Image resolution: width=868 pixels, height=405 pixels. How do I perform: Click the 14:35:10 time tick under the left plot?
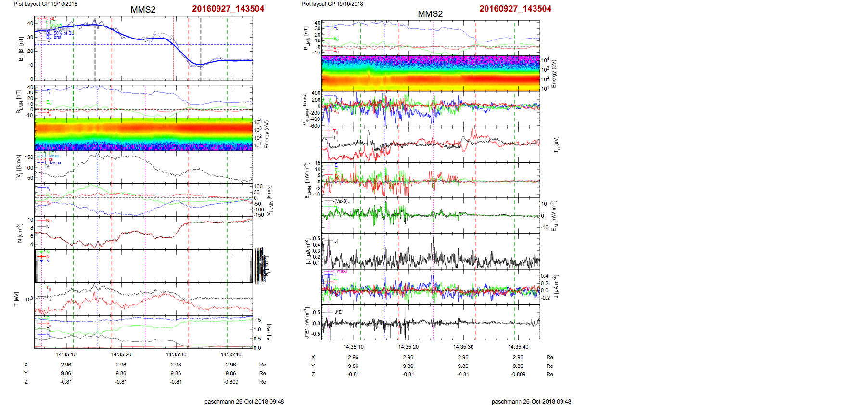[x=66, y=354]
